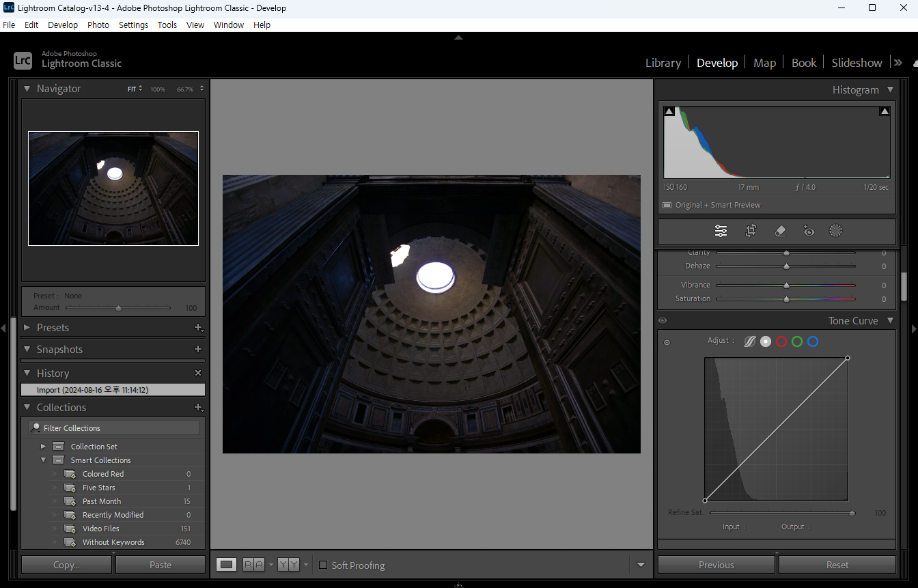Switch to Before/After Y|Y view
The image size is (918, 588).
[x=288, y=565]
